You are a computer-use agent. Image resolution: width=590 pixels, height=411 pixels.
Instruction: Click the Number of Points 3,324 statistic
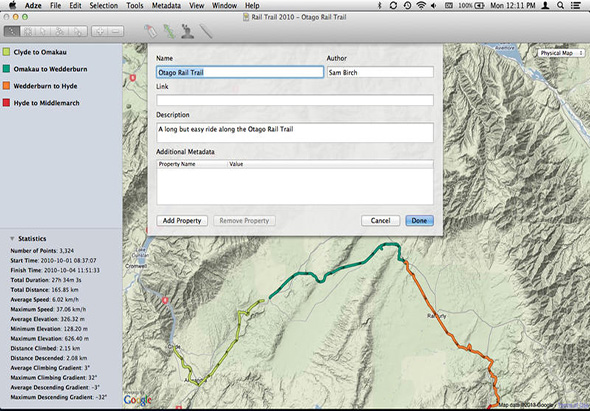click(x=42, y=251)
